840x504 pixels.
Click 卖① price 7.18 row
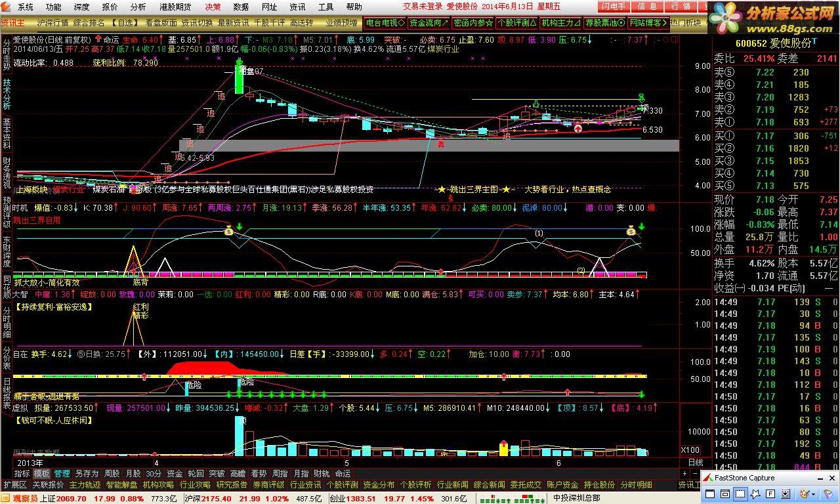click(776, 122)
